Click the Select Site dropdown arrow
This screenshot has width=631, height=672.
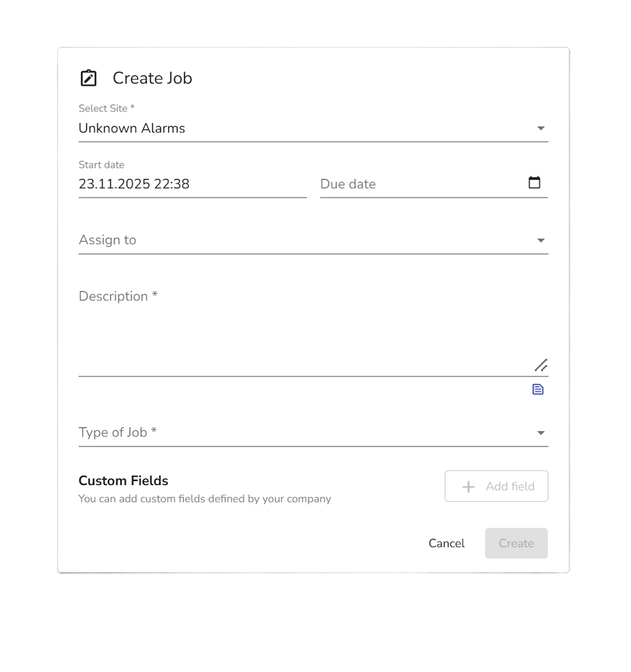[x=541, y=128]
